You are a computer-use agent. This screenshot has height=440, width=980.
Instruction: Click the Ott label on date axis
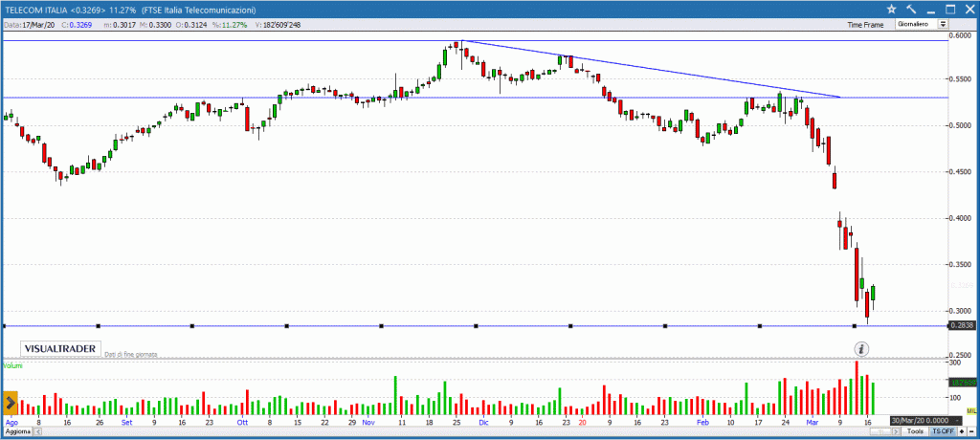tap(242, 423)
